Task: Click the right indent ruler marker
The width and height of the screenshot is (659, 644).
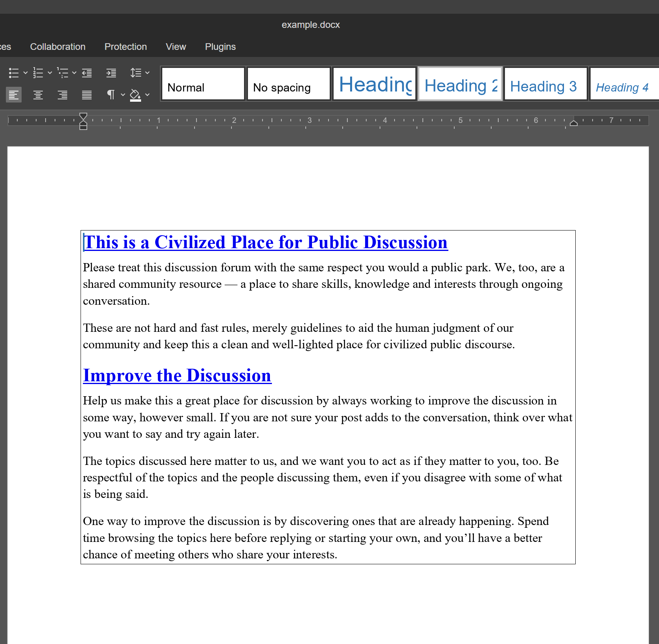Action: tap(574, 123)
